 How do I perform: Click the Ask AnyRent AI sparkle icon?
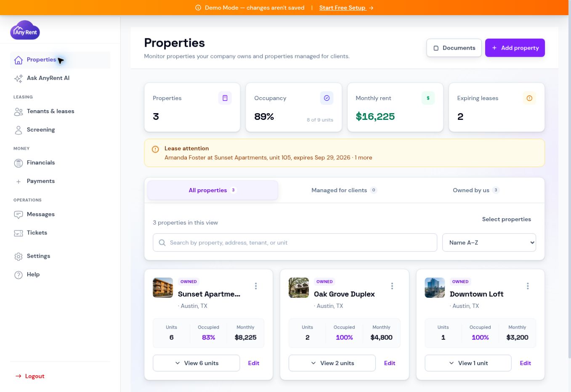pos(19,78)
